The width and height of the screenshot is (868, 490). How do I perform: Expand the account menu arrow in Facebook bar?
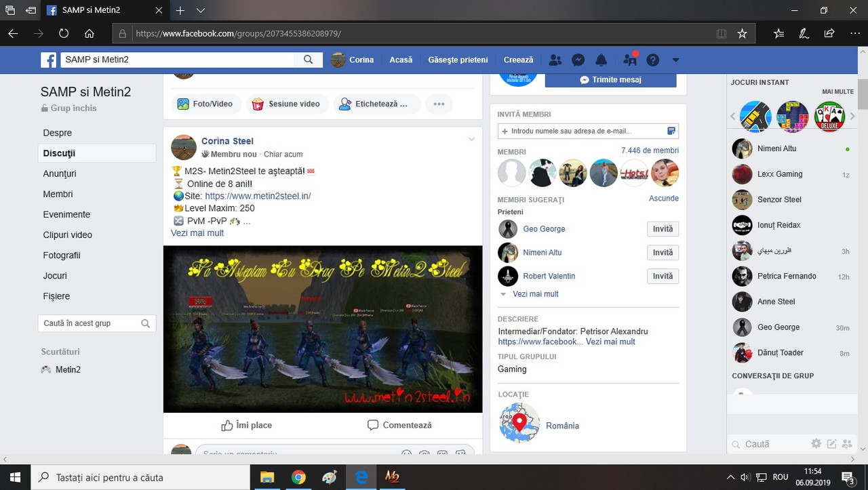(675, 60)
